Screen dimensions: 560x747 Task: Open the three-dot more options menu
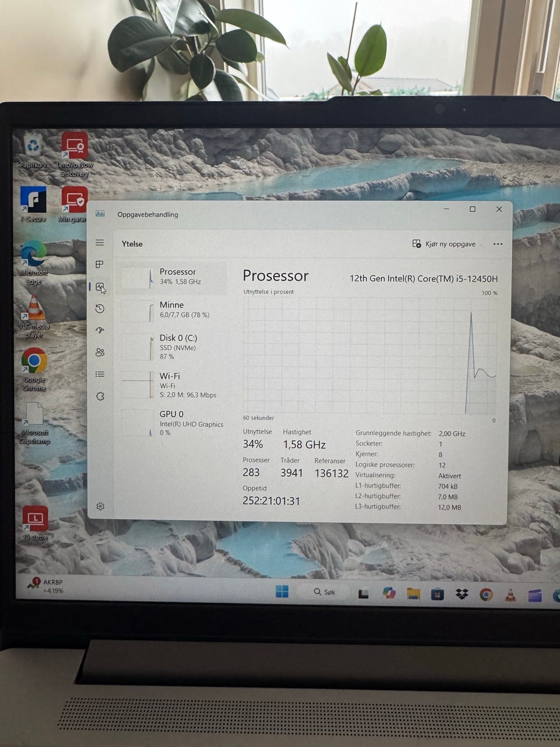(x=498, y=244)
